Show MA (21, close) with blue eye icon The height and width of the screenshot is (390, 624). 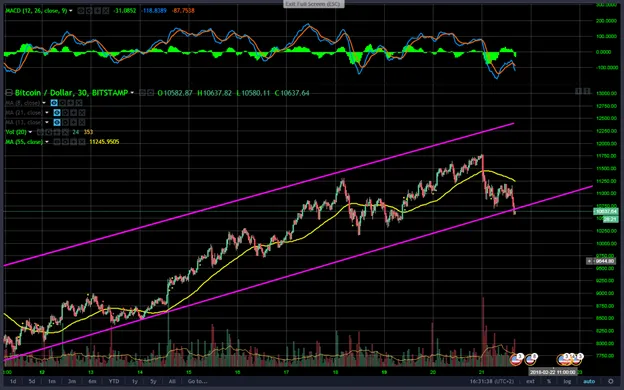tap(57, 113)
